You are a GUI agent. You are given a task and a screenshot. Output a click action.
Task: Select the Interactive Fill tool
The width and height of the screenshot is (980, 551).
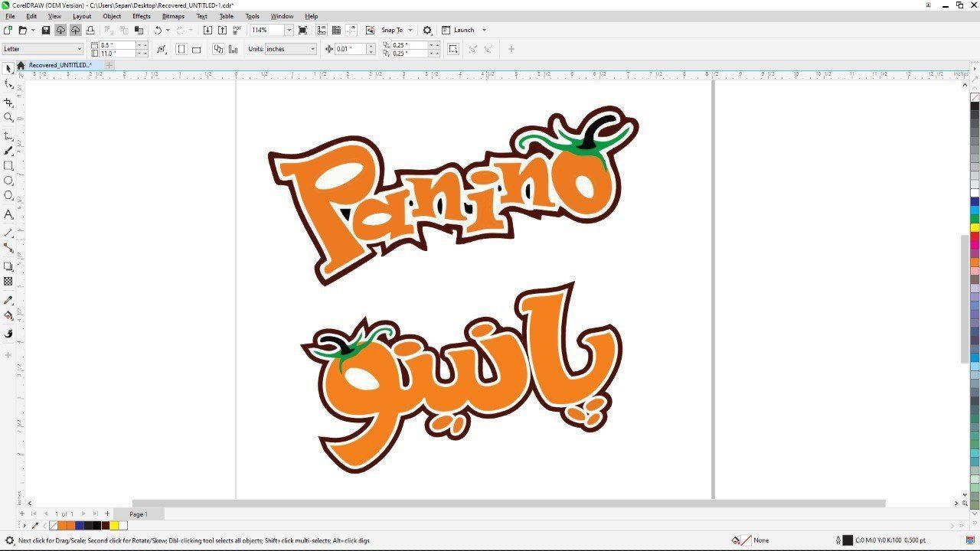coord(8,315)
